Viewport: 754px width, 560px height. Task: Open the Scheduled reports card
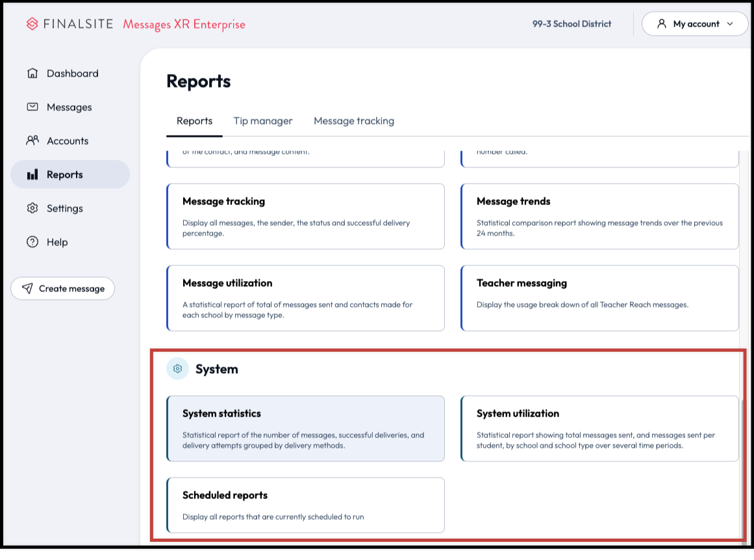coord(305,505)
